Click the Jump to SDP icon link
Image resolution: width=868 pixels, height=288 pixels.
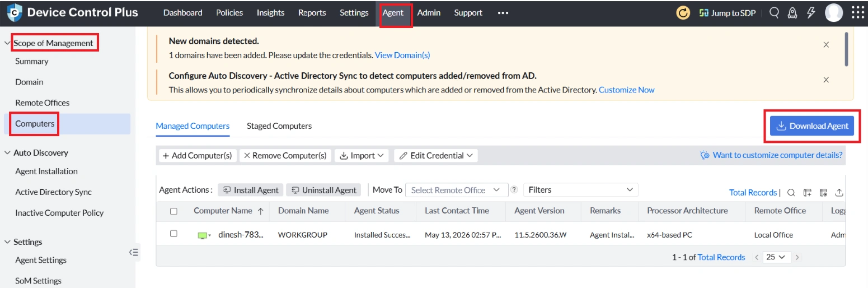coord(728,13)
